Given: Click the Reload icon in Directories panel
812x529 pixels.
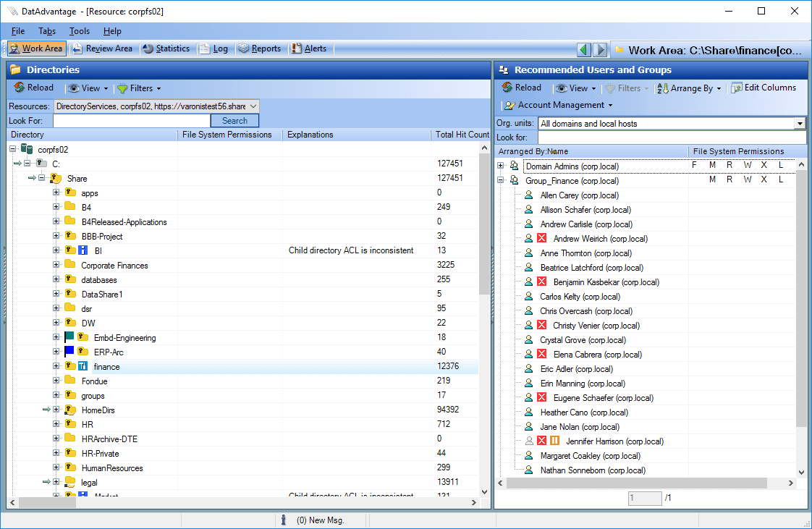Looking at the screenshot, I should coord(20,88).
